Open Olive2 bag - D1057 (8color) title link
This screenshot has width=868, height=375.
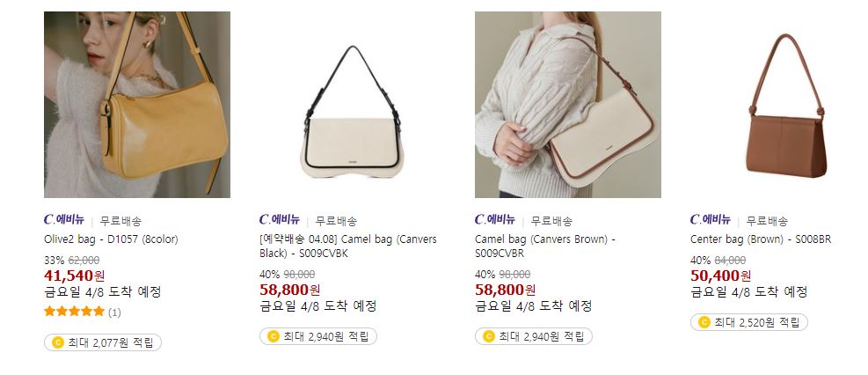coord(111,239)
